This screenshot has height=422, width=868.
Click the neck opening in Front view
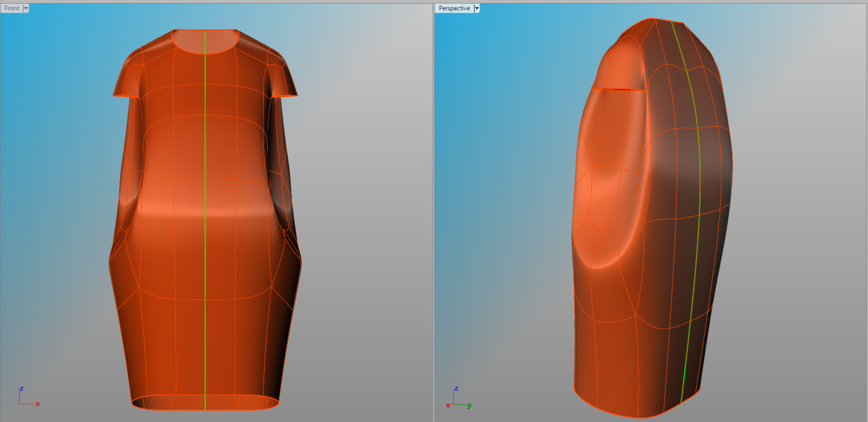click(x=205, y=40)
